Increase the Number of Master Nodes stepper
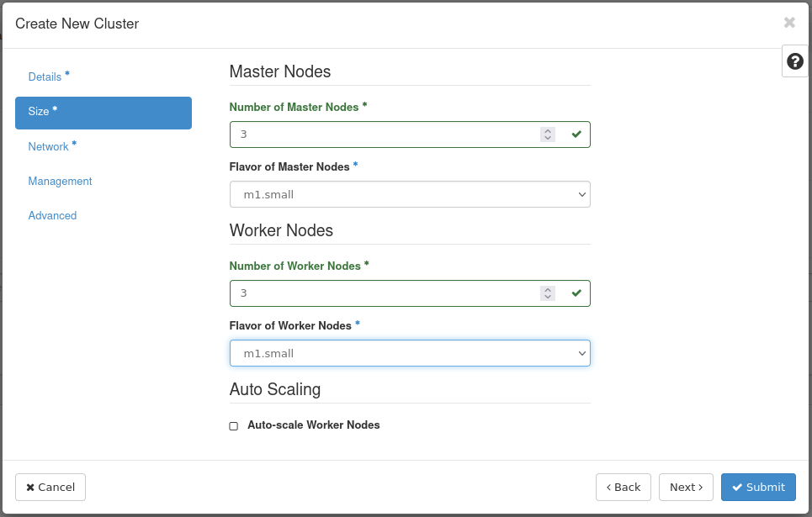This screenshot has width=812, height=517. pos(548,131)
